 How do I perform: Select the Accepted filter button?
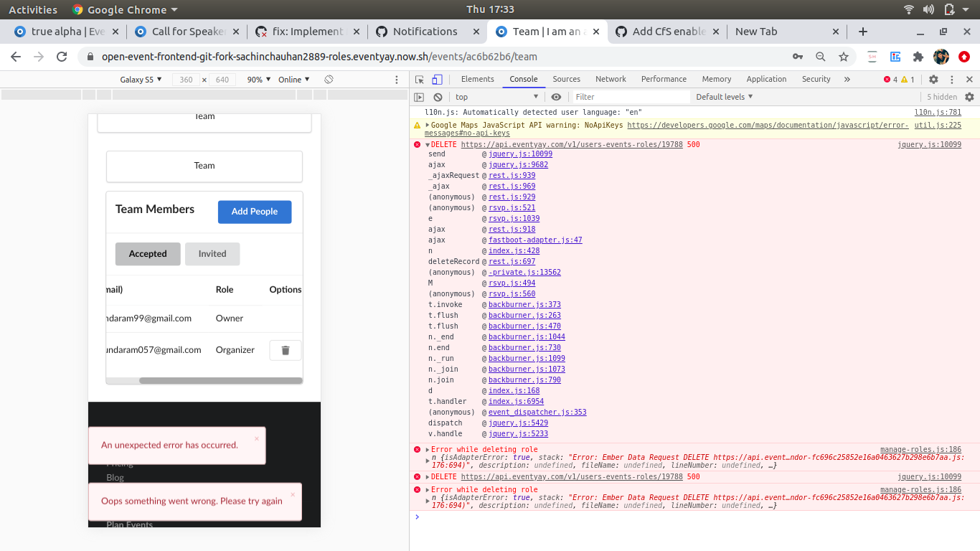click(148, 254)
